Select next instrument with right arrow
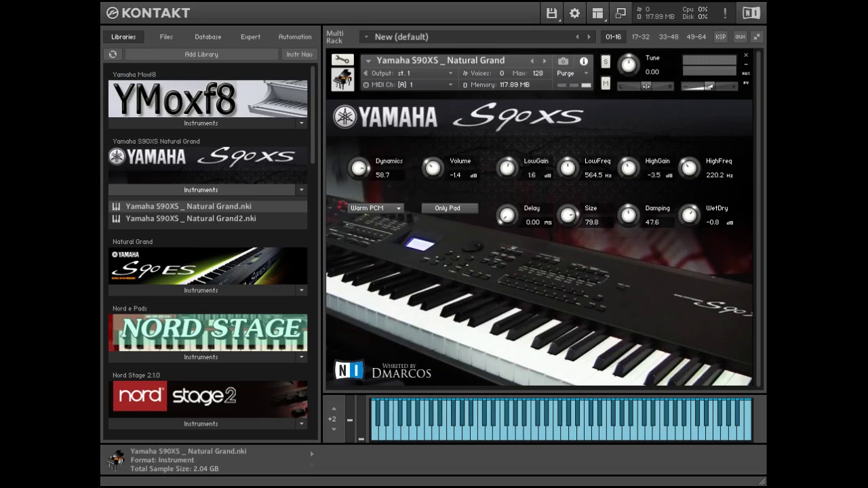 (x=544, y=61)
